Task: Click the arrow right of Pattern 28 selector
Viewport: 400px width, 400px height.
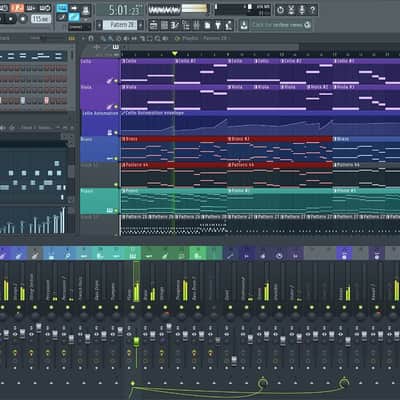Action: [x=141, y=25]
